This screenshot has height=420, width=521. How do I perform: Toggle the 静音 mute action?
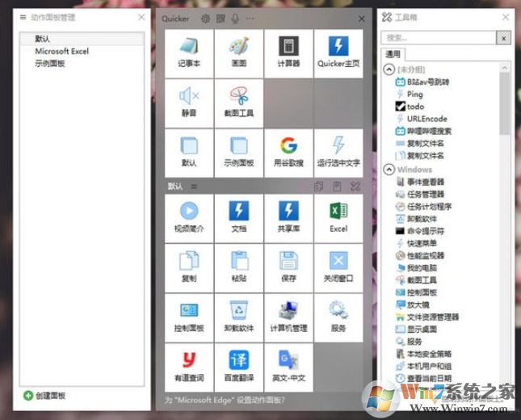189,103
